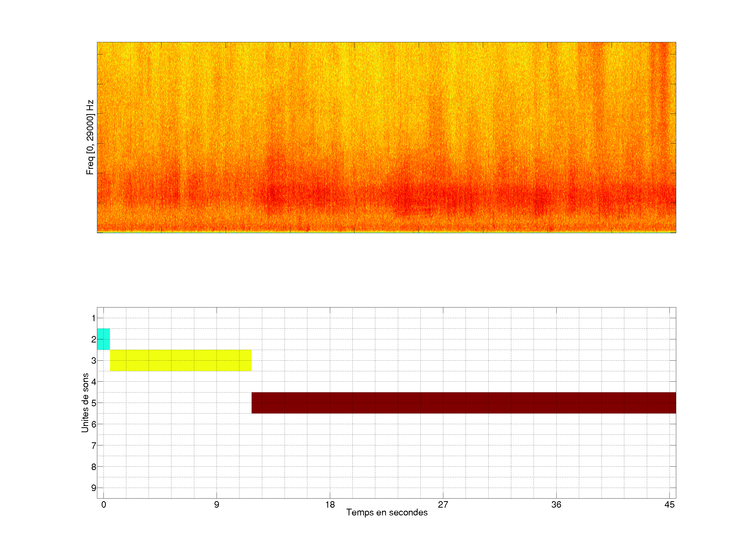Click y-axis tick label 7
The image size is (747, 560).
click(94, 446)
